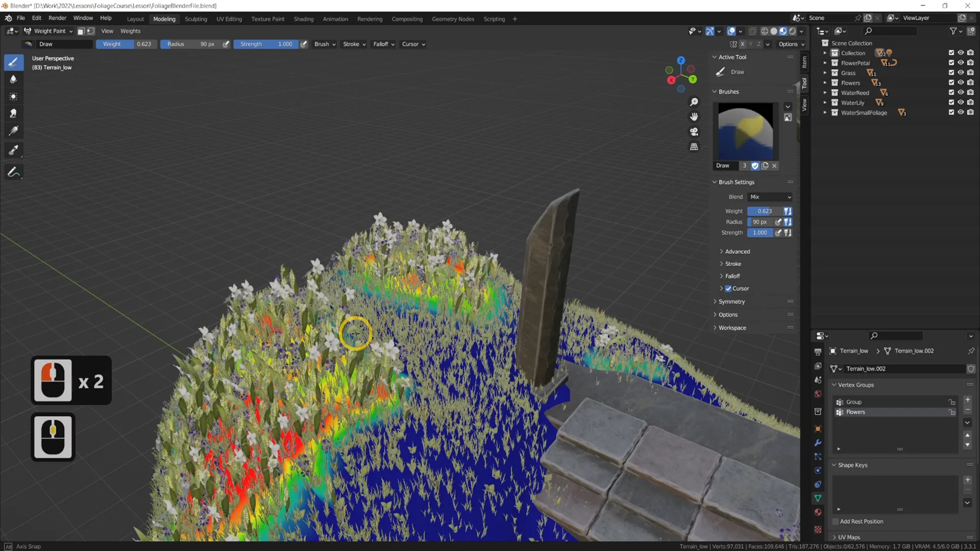
Task: Open the Blend mode dropdown set to Mix
Action: pyautogui.click(x=769, y=196)
